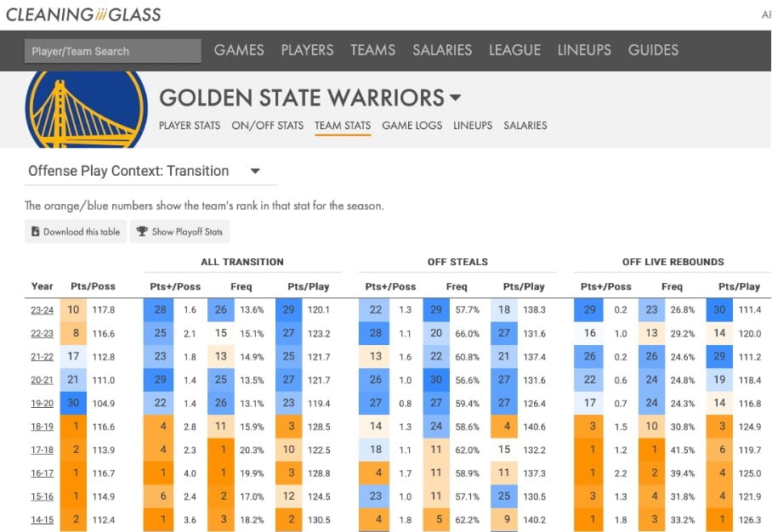Image resolution: width=772 pixels, height=532 pixels.
Task: Switch to the ON/OFF STATS tab
Action: [x=265, y=125]
